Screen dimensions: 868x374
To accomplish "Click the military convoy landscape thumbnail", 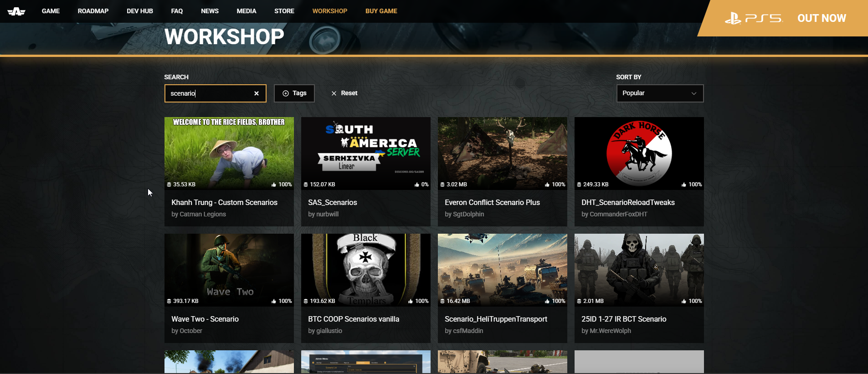I will (x=503, y=270).
